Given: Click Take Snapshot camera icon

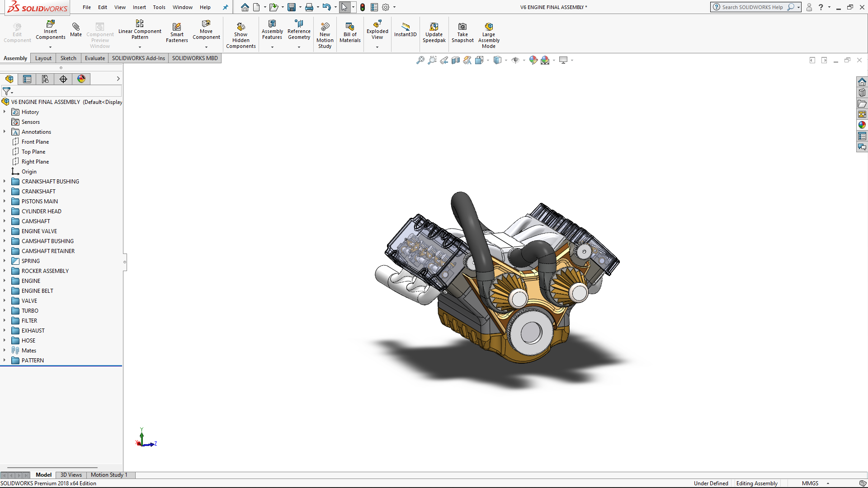Looking at the screenshot, I should coord(462,27).
